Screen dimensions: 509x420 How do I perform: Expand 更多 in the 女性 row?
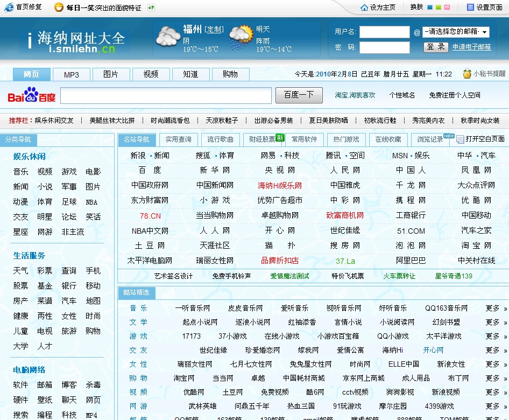[x=496, y=364]
